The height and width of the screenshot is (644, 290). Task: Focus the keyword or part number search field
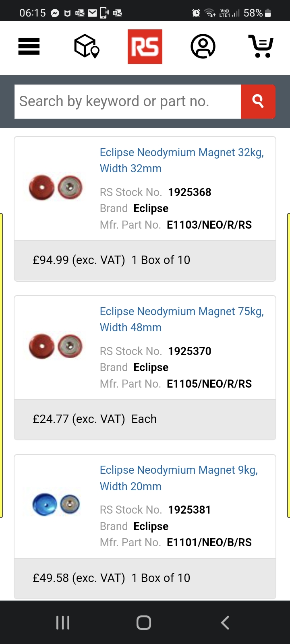128,101
